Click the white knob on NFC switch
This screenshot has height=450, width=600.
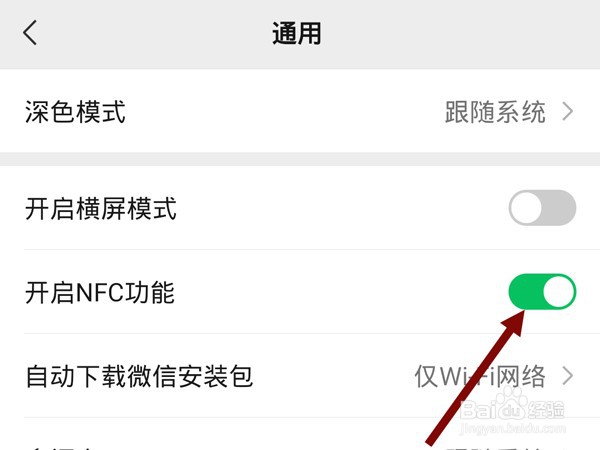[x=559, y=292]
